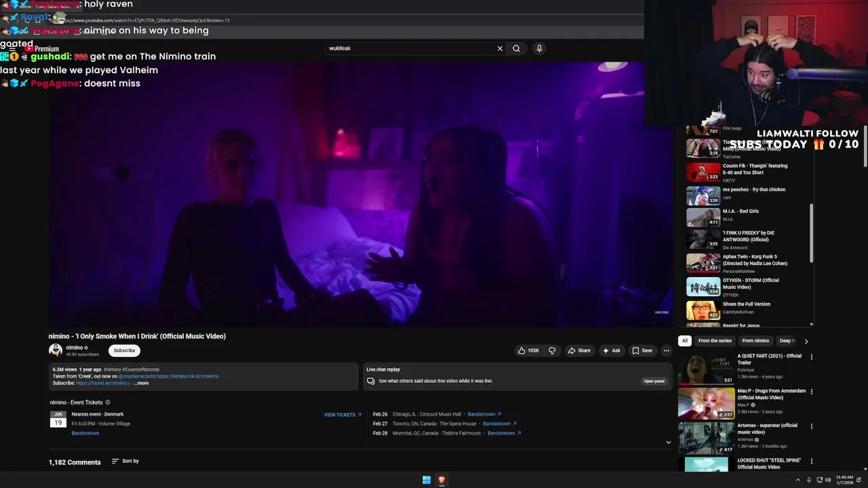
Task: Click the nimino channel name
Action: [74, 348]
